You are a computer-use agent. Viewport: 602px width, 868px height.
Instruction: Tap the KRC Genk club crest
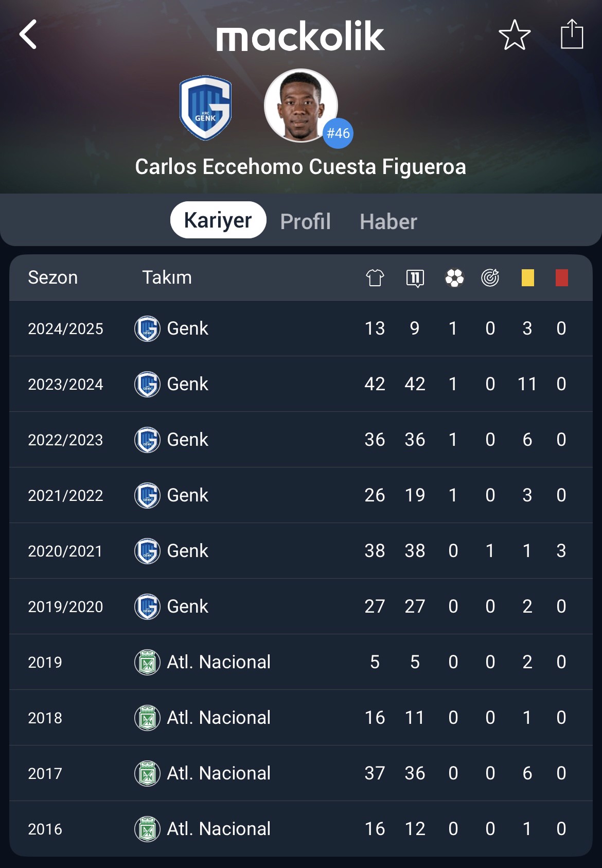(205, 108)
